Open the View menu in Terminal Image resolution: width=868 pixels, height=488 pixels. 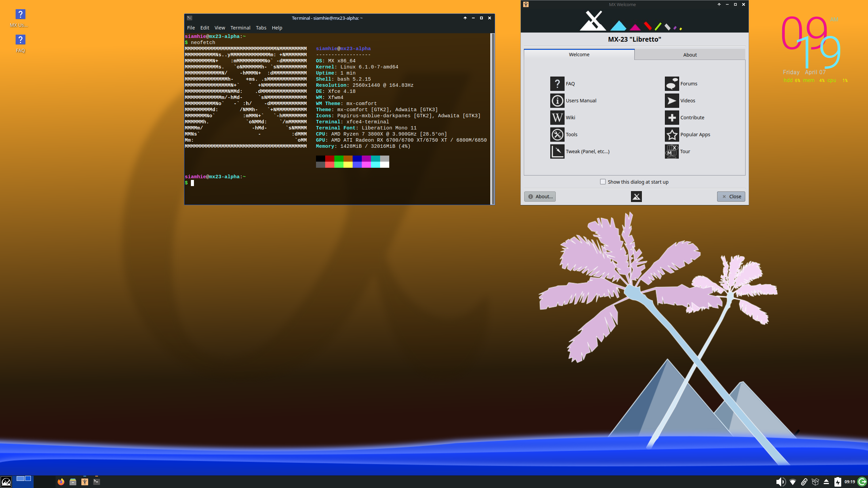[x=220, y=28]
